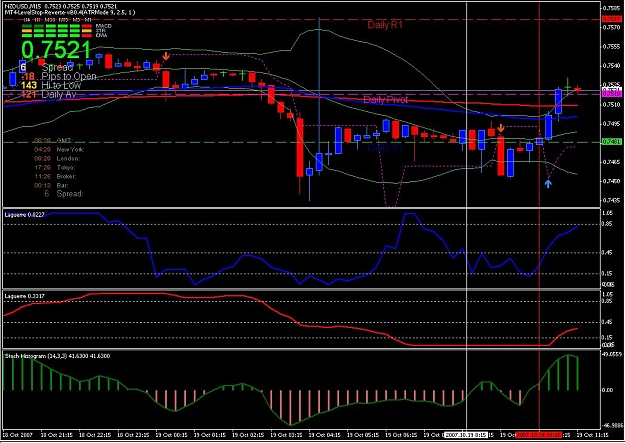This screenshot has height=443, width=625.
Task: Click the 'Laguerre 0.8227' indicator label
Action: (25, 215)
